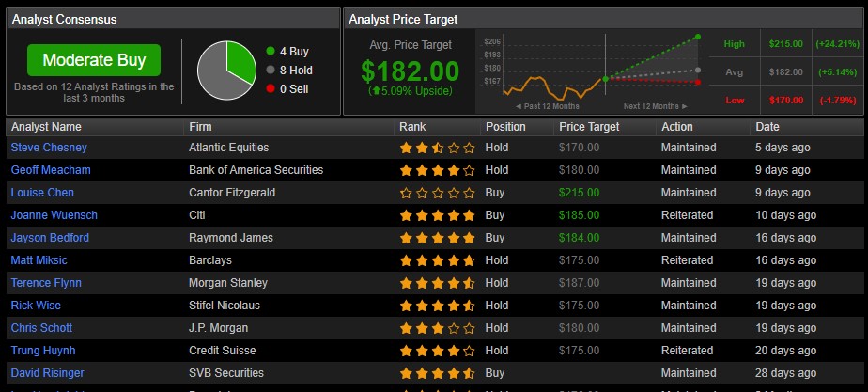Click Joanne Wuensch's five-star rank
The height and width of the screenshot is (392, 868).
(438, 215)
